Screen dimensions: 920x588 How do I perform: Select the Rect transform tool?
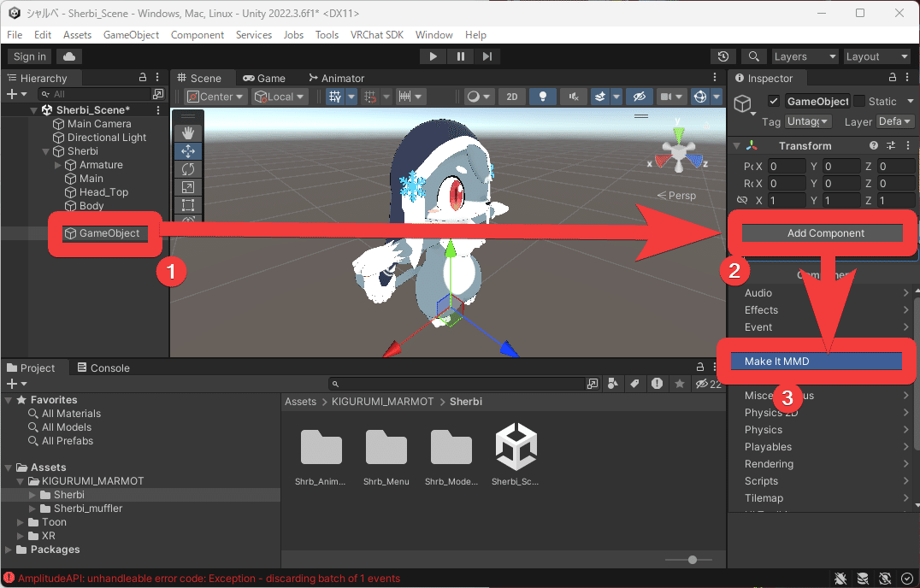click(188, 205)
